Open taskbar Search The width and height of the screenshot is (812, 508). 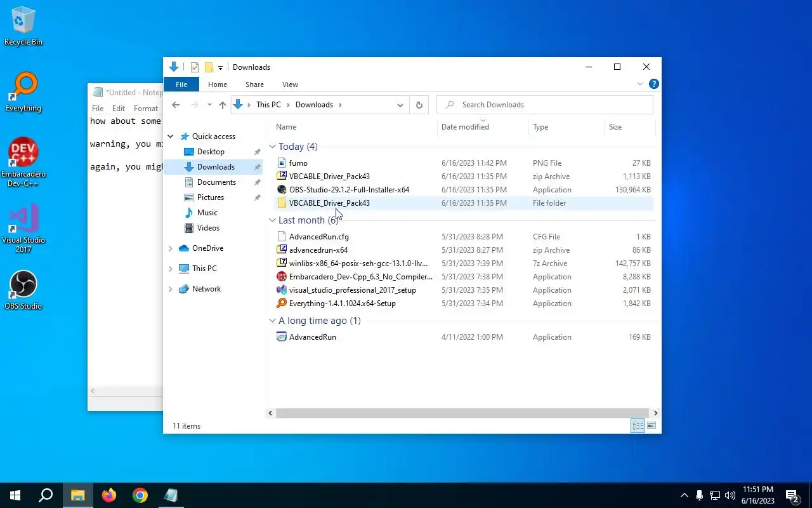[x=46, y=495]
